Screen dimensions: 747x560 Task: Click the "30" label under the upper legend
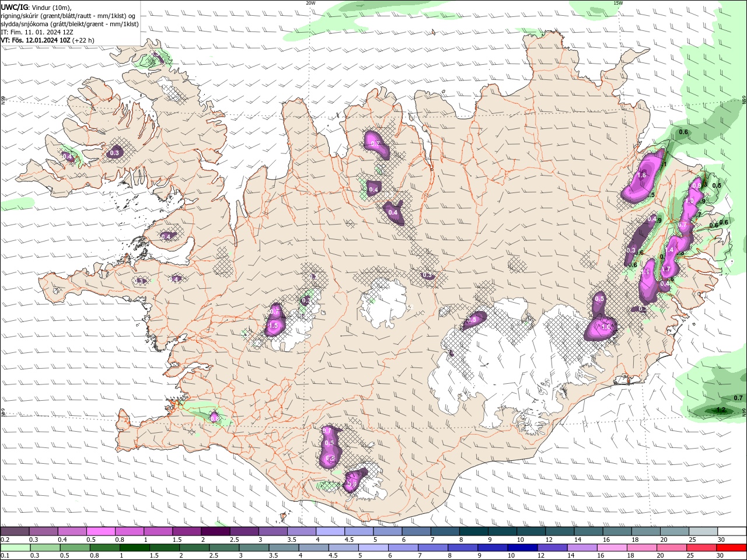pos(721,540)
